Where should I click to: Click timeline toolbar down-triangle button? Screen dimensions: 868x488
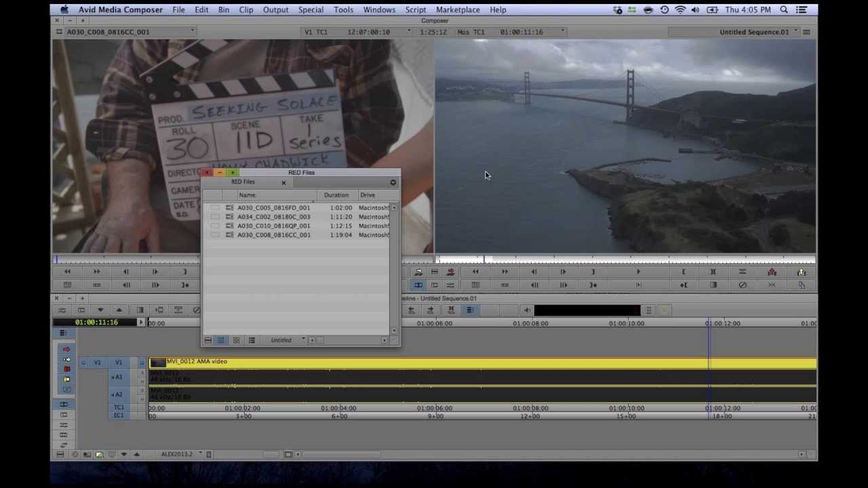[100, 310]
